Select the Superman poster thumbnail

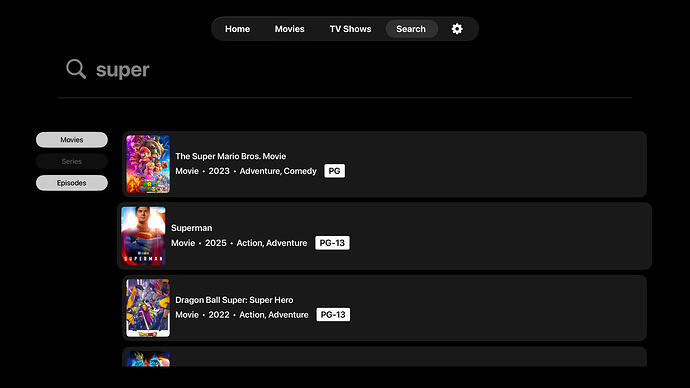pyautogui.click(x=143, y=236)
